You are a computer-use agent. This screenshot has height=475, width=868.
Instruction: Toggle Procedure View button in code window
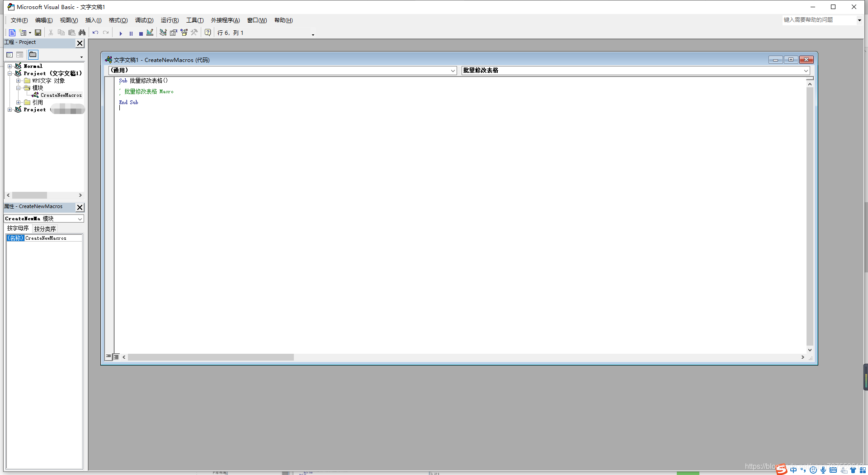click(108, 357)
